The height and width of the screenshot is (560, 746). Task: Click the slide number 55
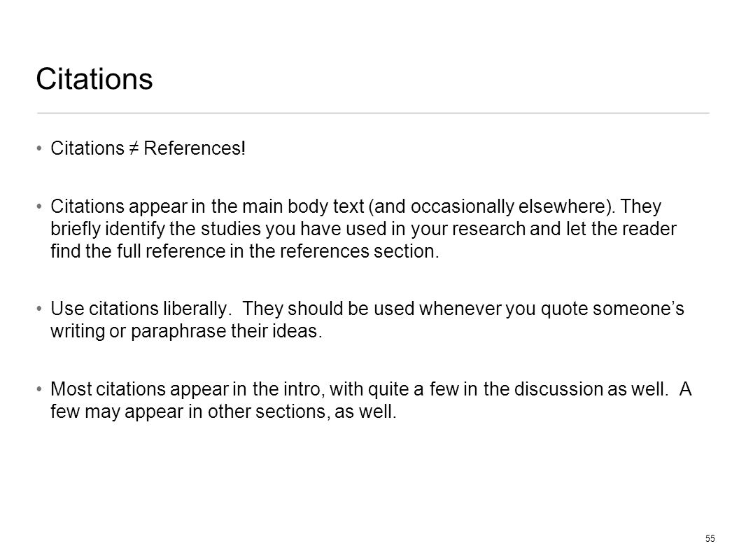[710, 538]
